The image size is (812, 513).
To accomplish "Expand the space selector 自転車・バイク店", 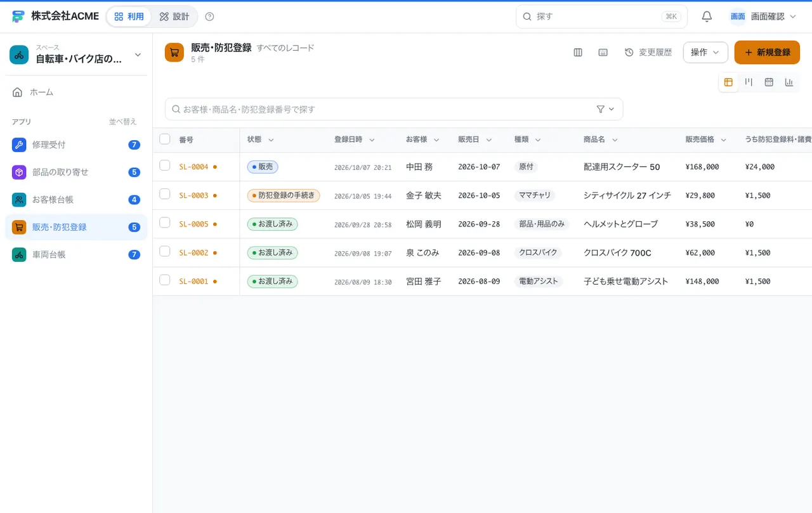I will tap(76, 55).
